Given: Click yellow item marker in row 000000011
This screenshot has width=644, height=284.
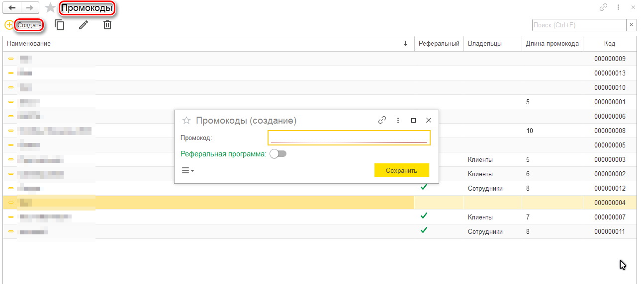Looking at the screenshot, I should [11, 231].
